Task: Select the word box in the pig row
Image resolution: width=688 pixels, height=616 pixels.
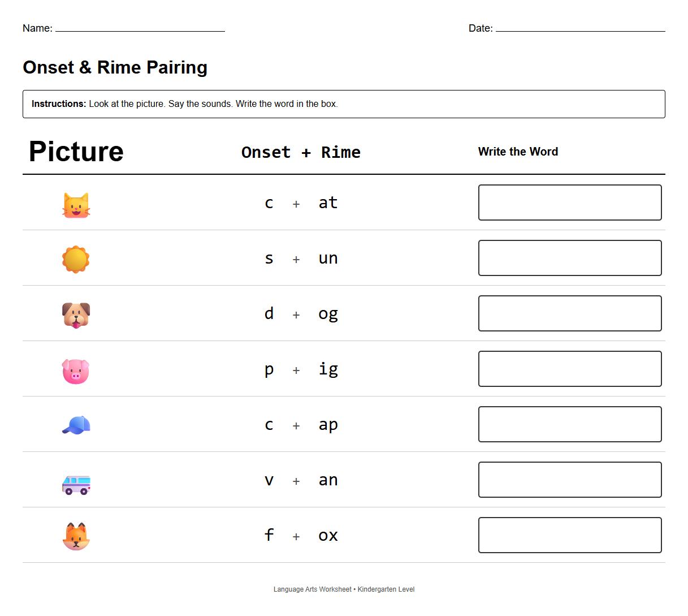Action: point(570,369)
